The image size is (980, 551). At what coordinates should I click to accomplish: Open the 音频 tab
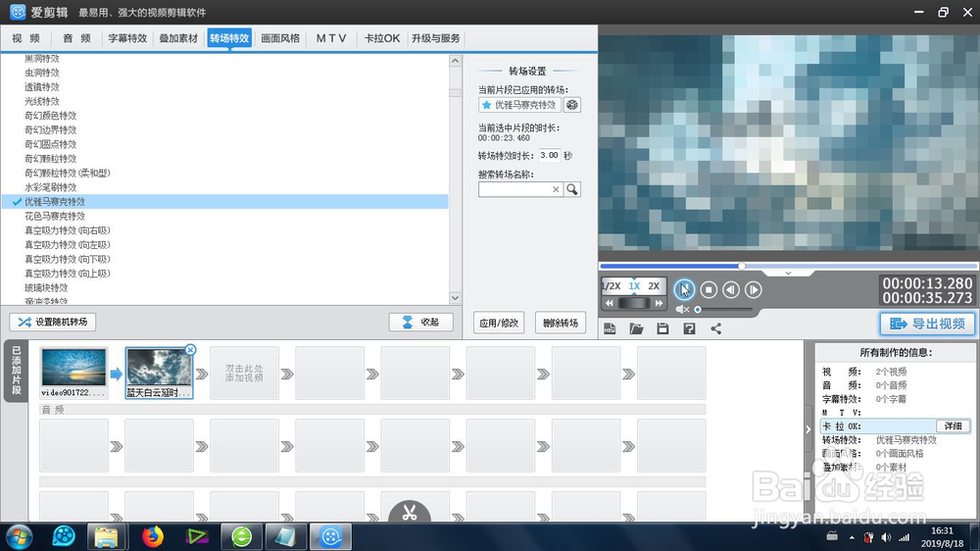(x=76, y=38)
